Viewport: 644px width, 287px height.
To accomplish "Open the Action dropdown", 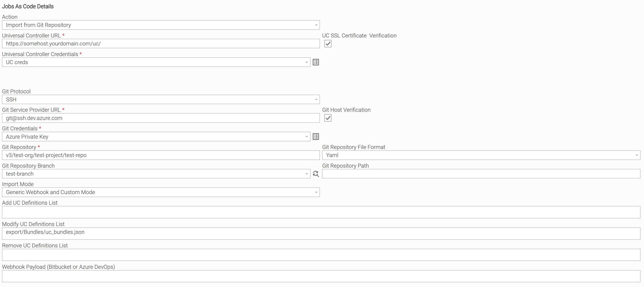I will pyautogui.click(x=161, y=25).
